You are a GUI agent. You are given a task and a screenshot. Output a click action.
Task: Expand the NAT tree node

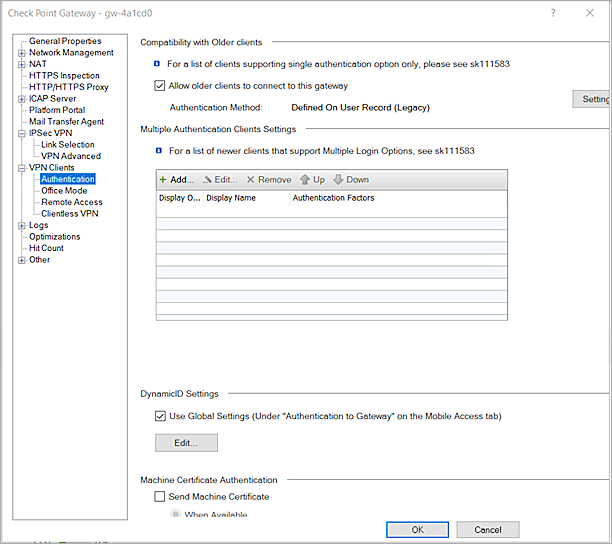[22, 64]
